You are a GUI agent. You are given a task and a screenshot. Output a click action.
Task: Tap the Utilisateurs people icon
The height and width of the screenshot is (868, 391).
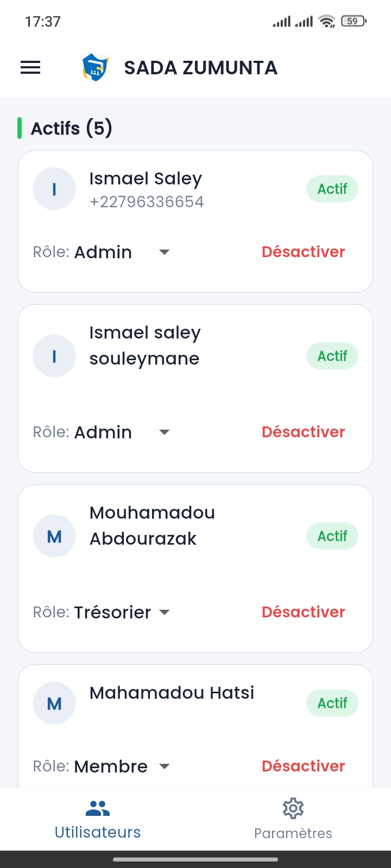(98, 808)
